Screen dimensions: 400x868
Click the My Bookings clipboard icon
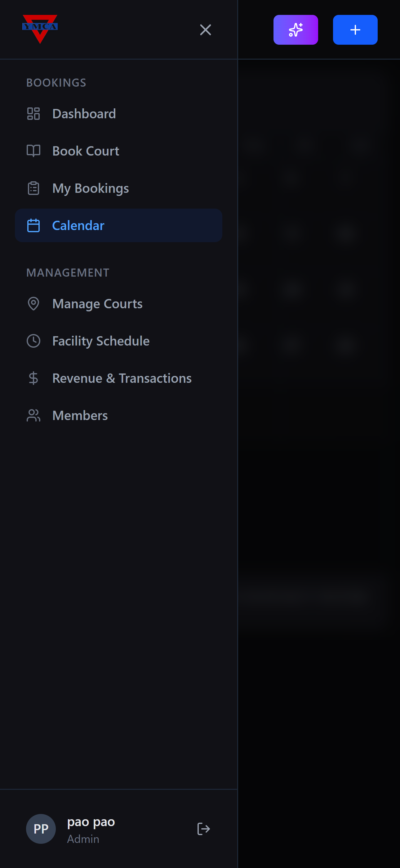[x=33, y=188]
